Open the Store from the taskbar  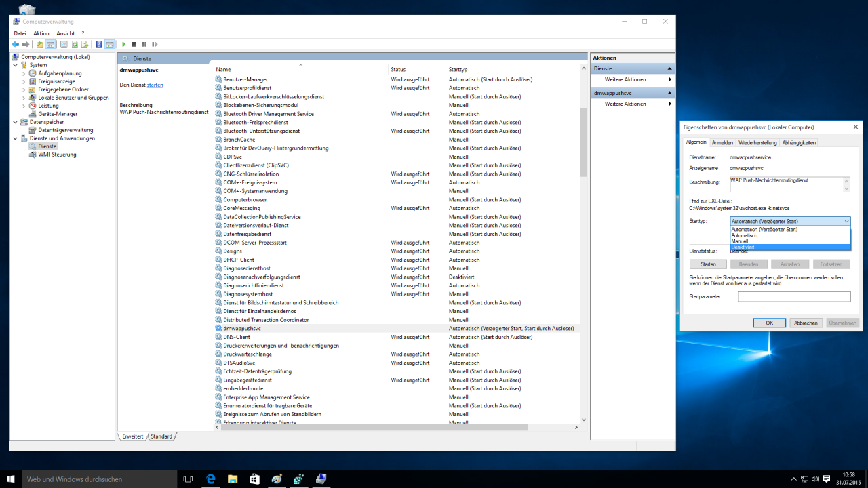pos(254,479)
